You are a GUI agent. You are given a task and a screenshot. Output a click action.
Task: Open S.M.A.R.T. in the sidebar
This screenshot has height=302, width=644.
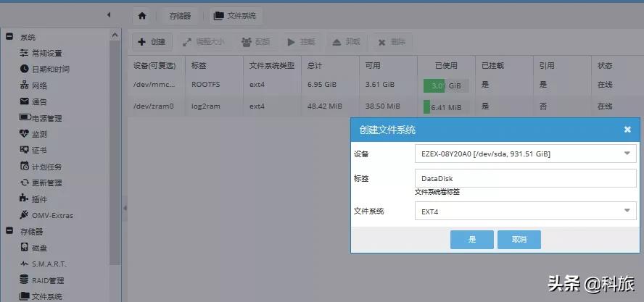click(49, 264)
